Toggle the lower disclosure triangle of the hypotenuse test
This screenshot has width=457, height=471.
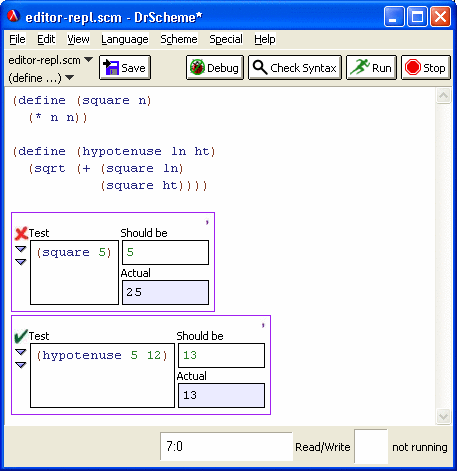coord(21,365)
